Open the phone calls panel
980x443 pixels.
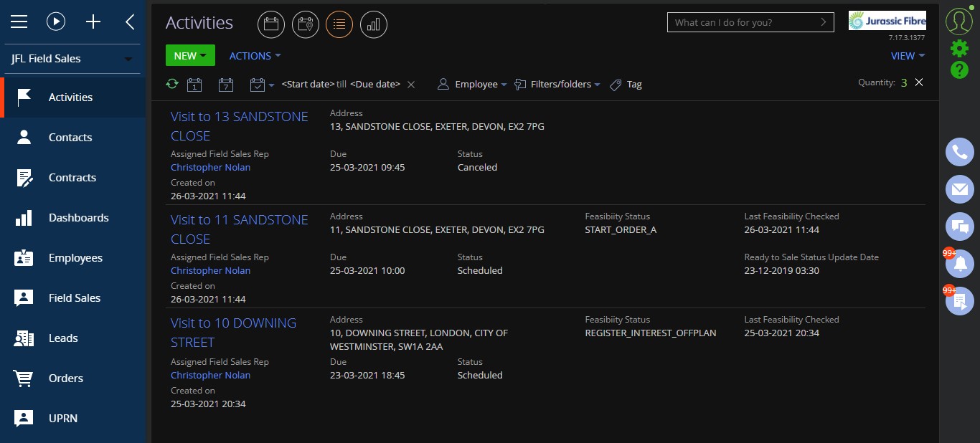point(960,152)
